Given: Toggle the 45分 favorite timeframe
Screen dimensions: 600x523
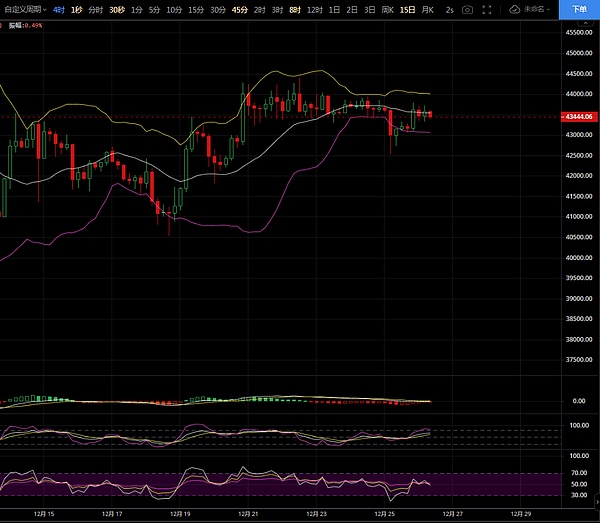Looking at the screenshot, I should [x=240, y=9].
